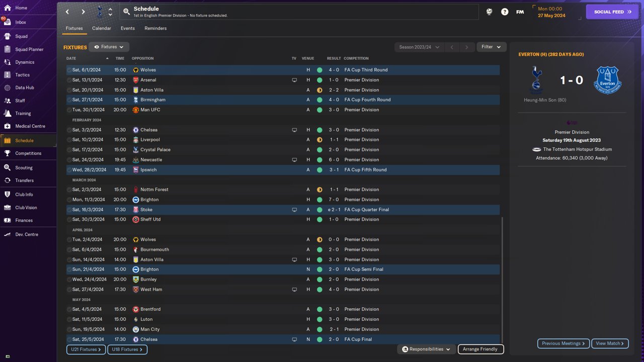Open the FM menu icon

coord(520,12)
